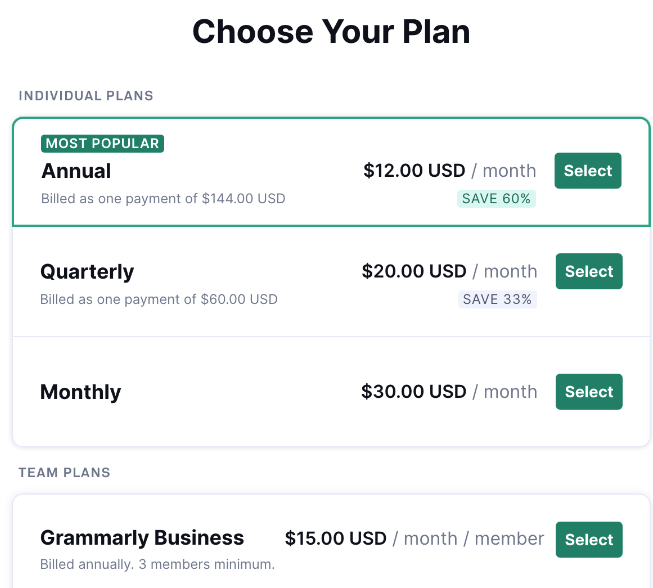Click the Annual plan title
The width and height of the screenshot is (653, 588).
(x=76, y=171)
